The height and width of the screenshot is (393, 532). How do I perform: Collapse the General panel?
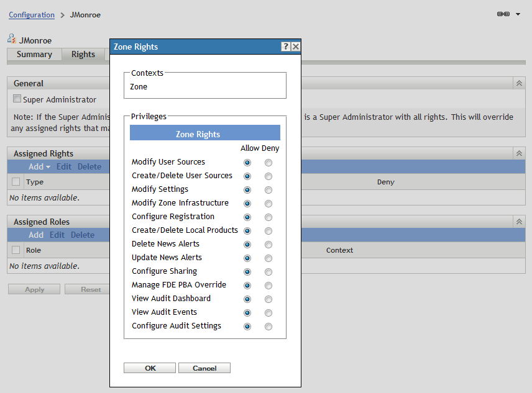519,83
